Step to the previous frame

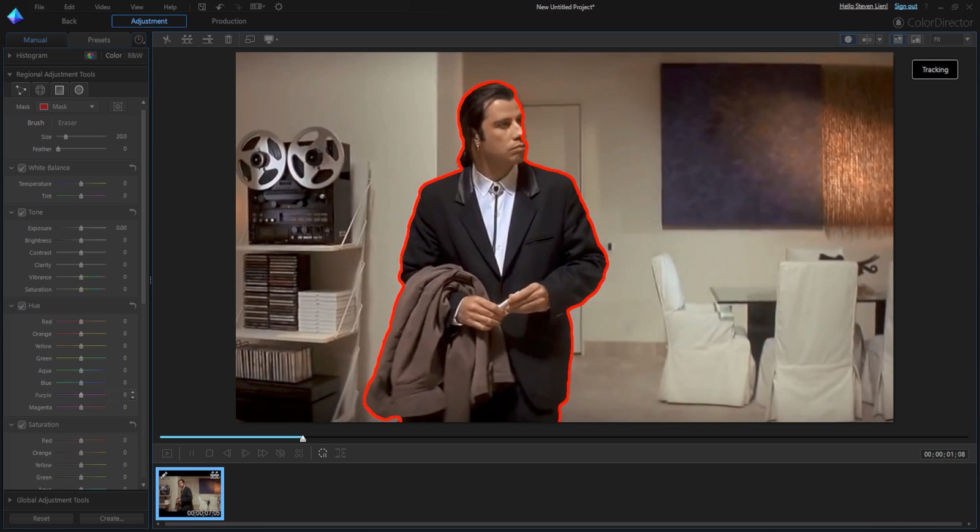[227, 454]
